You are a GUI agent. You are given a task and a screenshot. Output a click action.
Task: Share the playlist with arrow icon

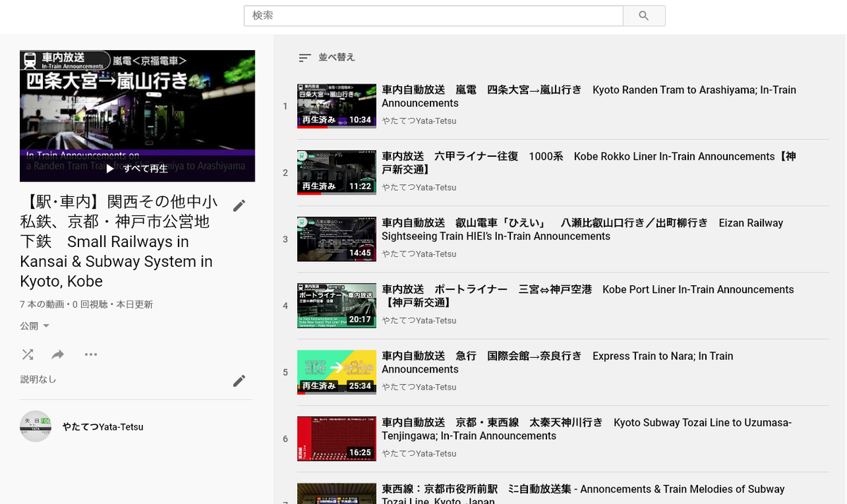click(x=58, y=354)
